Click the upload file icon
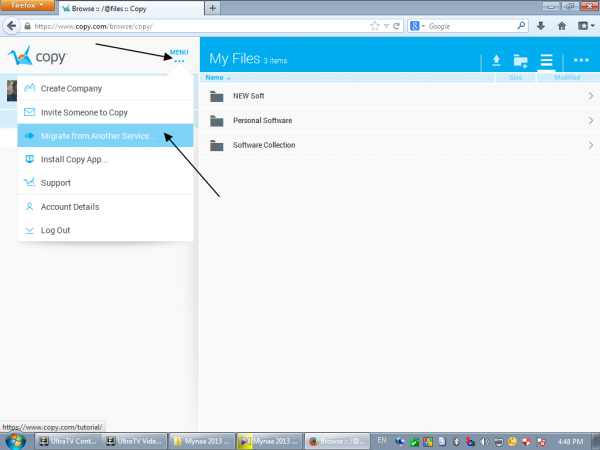The height and width of the screenshot is (450, 600). pyautogui.click(x=496, y=60)
